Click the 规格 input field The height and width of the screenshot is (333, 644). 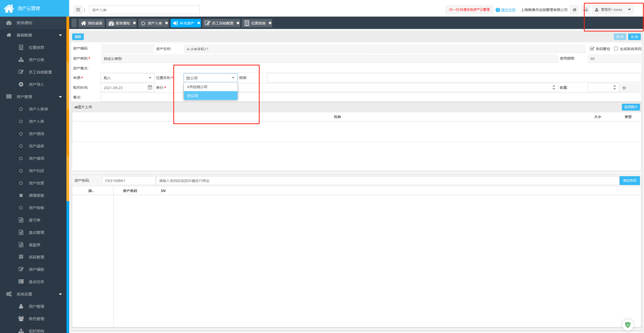point(454,78)
